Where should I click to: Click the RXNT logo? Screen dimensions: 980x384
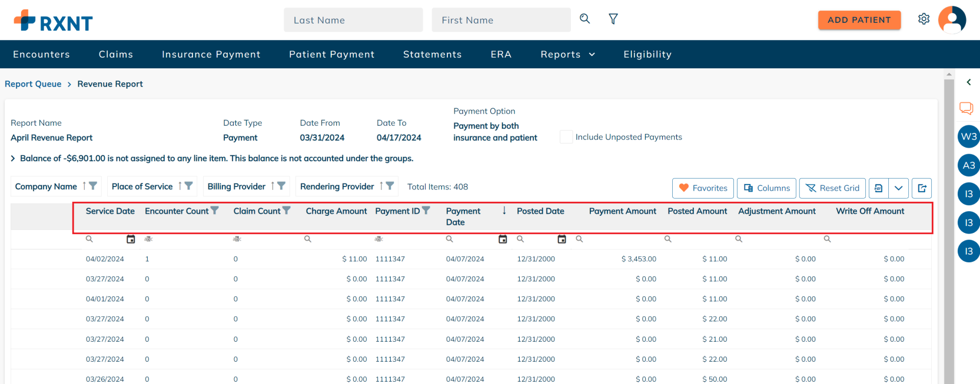coord(53,21)
